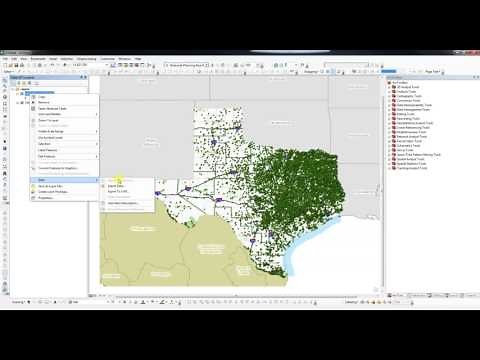Open the Page Text dropdown
The image size is (480, 360).
[x=433, y=72]
